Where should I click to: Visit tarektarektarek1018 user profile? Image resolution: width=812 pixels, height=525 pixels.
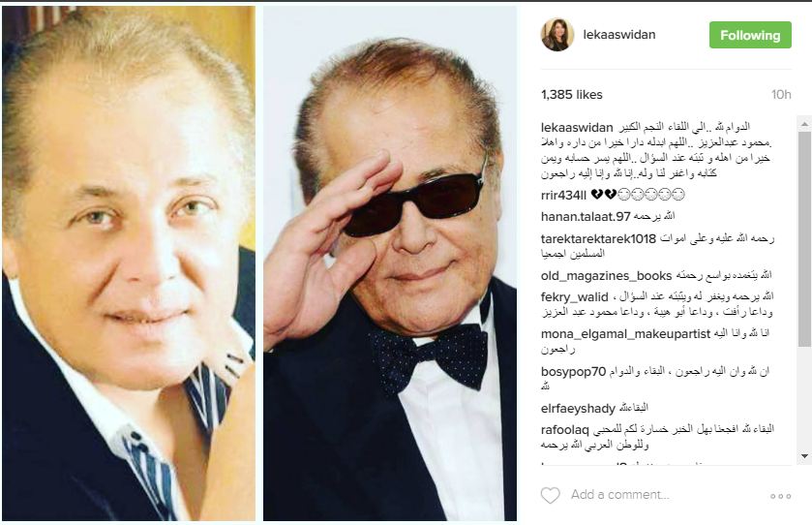pyautogui.click(x=598, y=239)
